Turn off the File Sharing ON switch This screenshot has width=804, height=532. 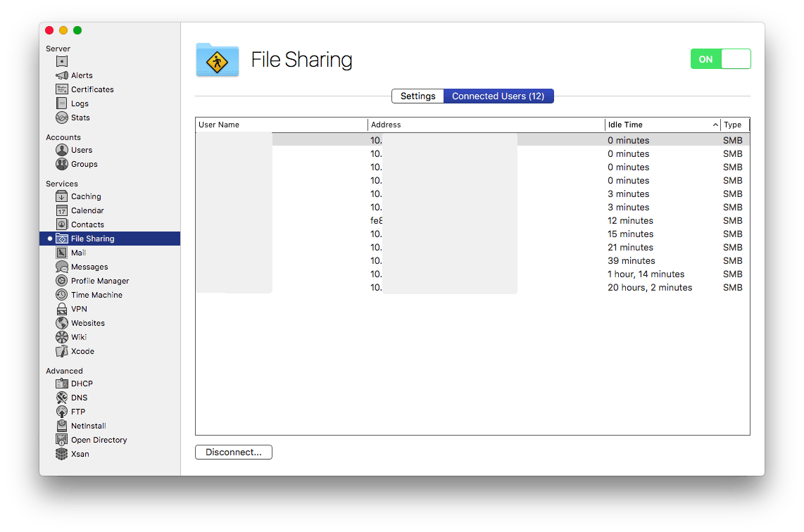pos(720,59)
